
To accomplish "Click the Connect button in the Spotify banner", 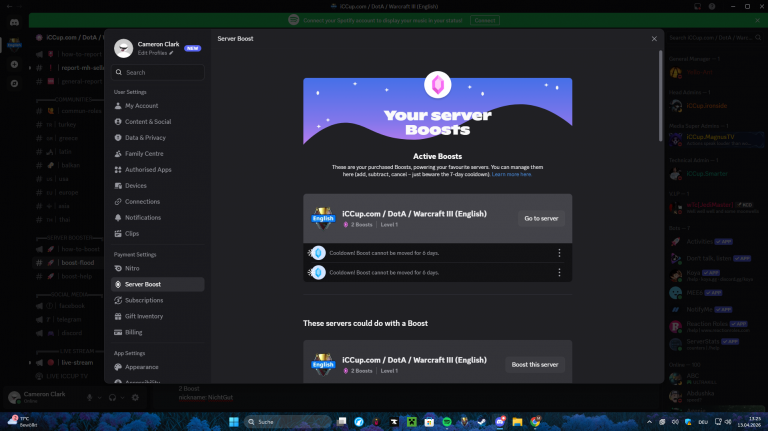I will coord(484,21).
